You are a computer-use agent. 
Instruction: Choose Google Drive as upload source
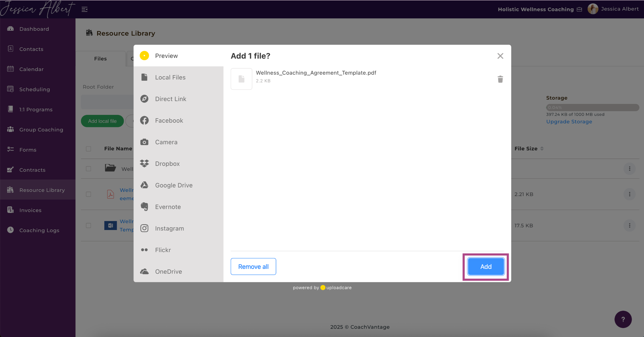coord(173,185)
